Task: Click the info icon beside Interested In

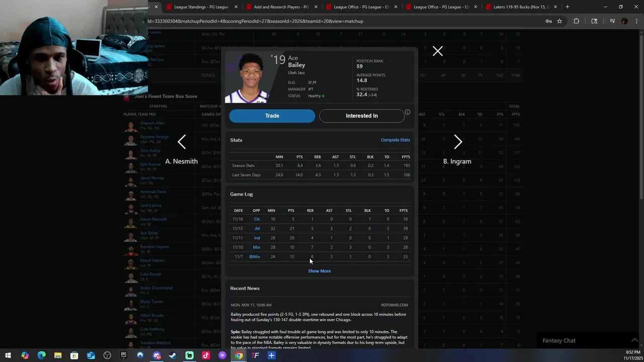Action: point(408,112)
